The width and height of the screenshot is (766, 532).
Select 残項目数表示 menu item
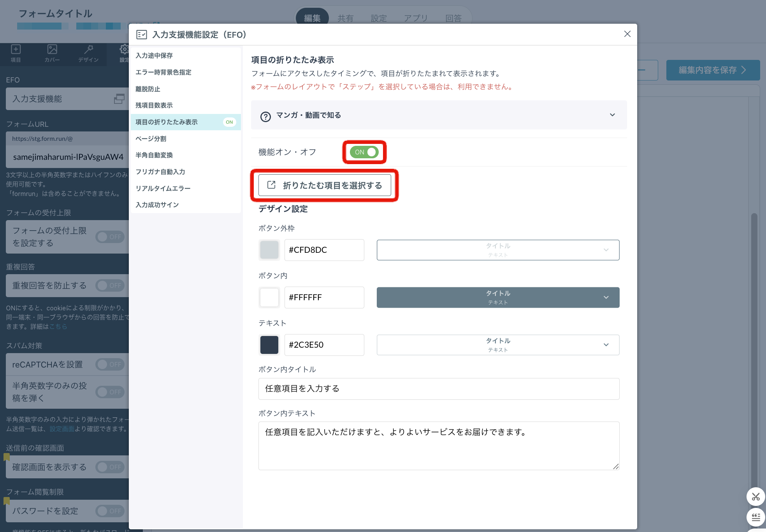click(x=185, y=105)
